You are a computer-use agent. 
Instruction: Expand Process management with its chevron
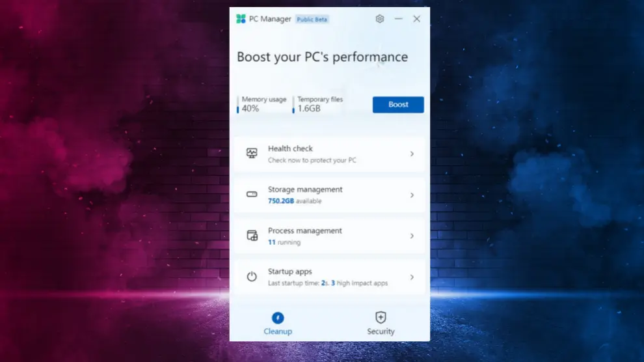click(412, 236)
